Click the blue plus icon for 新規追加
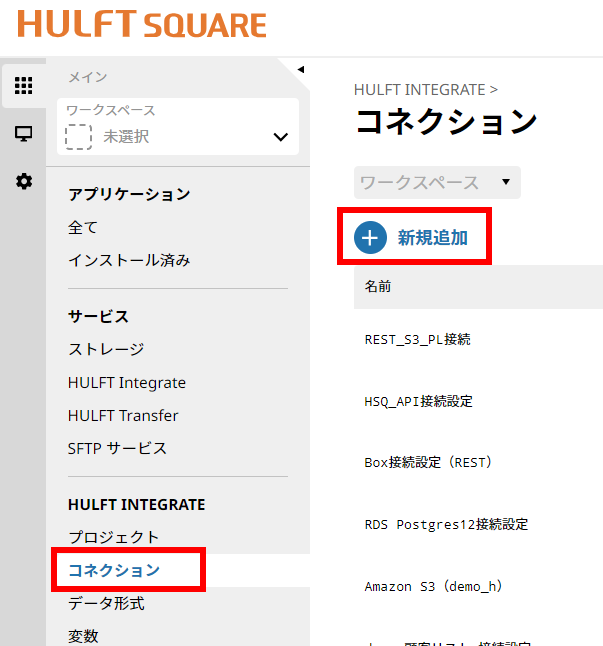603x646 pixels. tap(370, 238)
